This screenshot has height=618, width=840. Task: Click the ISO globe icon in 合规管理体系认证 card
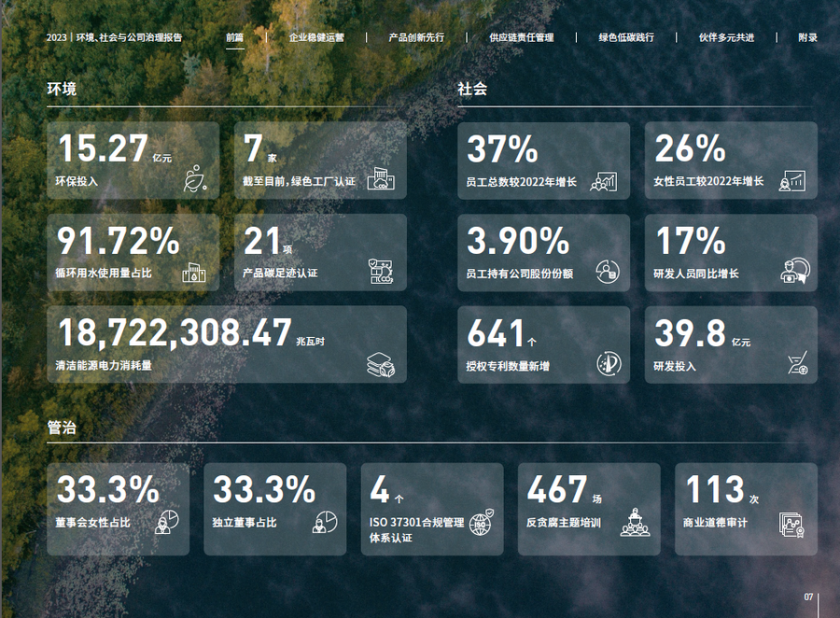click(x=481, y=522)
